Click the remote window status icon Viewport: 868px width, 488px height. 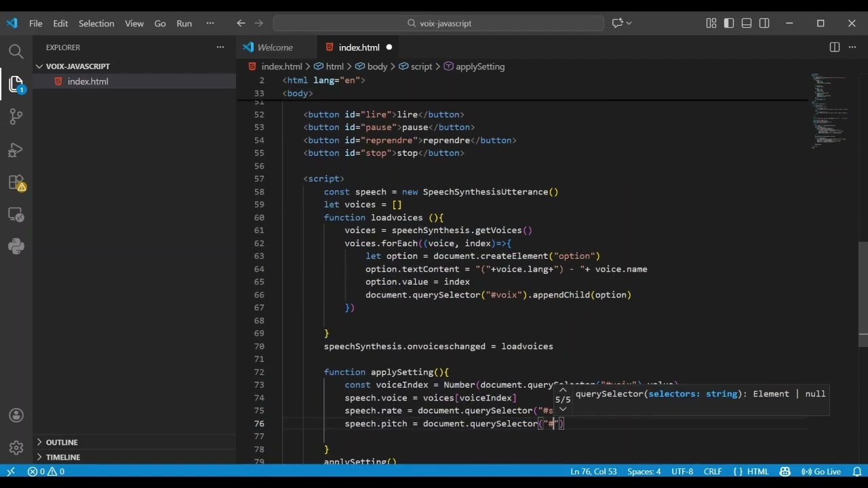(11, 471)
